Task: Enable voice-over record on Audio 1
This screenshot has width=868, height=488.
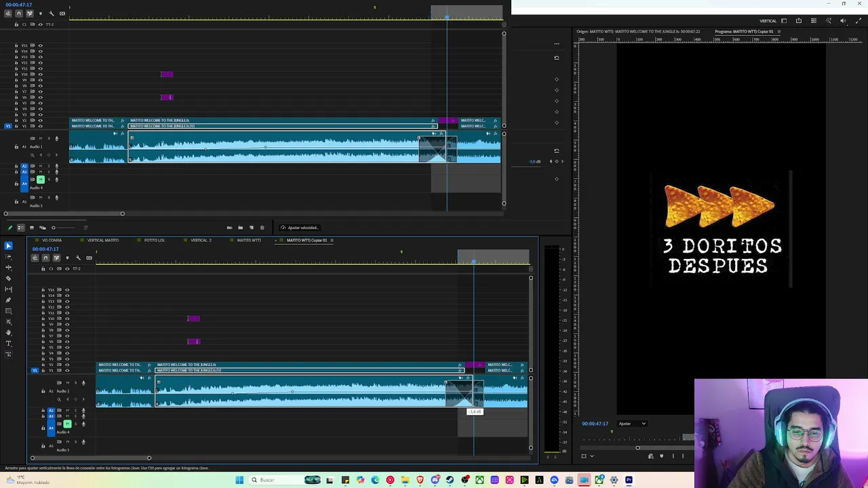Action: 83,383
